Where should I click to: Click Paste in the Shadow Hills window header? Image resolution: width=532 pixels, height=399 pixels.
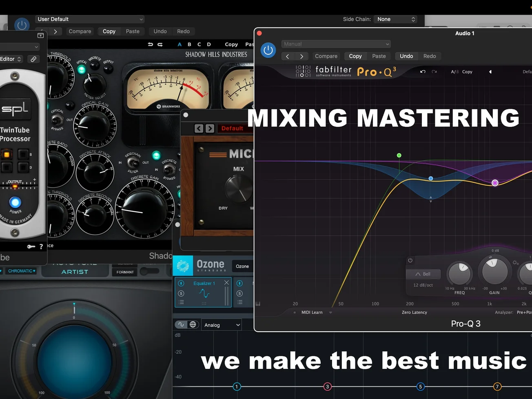coord(133,31)
